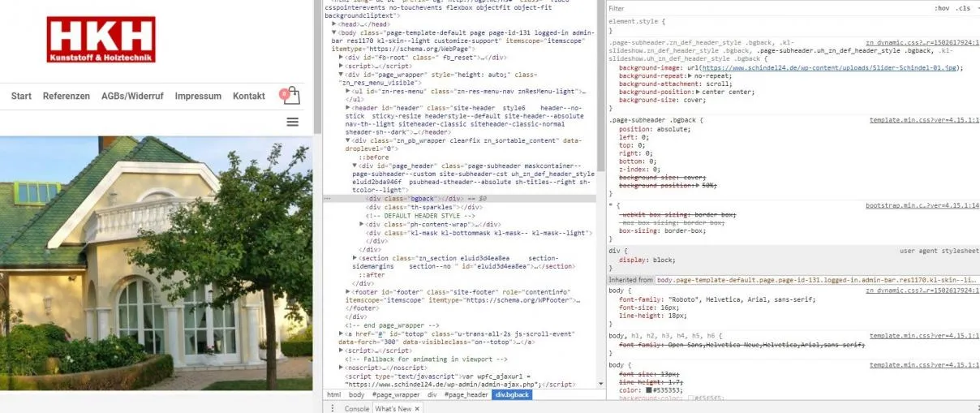Expand the totop anchor node

point(341,333)
